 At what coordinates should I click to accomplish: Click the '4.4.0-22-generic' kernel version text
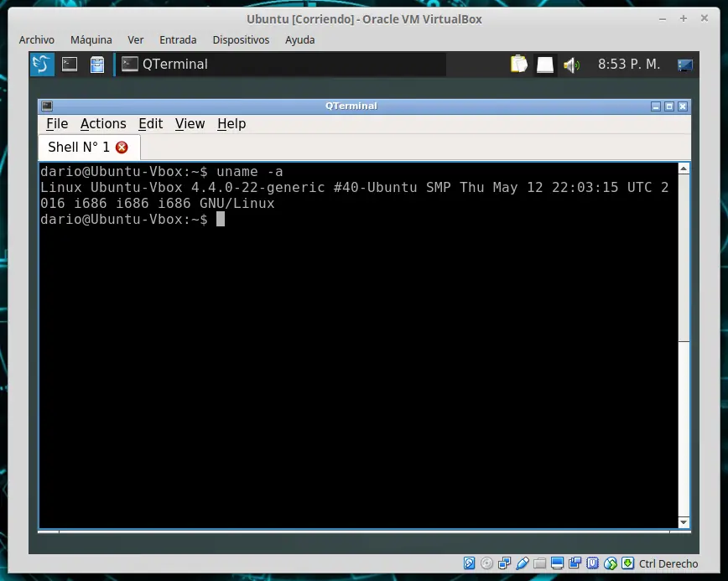click(257, 188)
